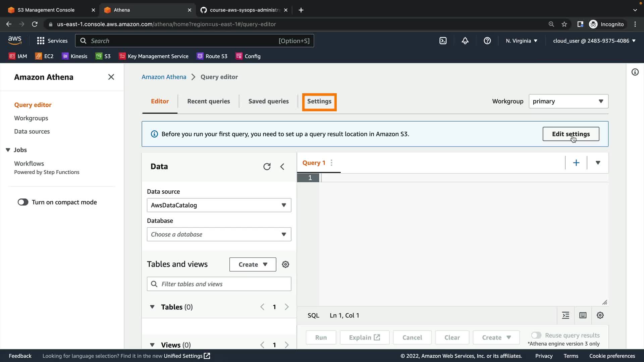Click the query format indent icon

pos(566,315)
